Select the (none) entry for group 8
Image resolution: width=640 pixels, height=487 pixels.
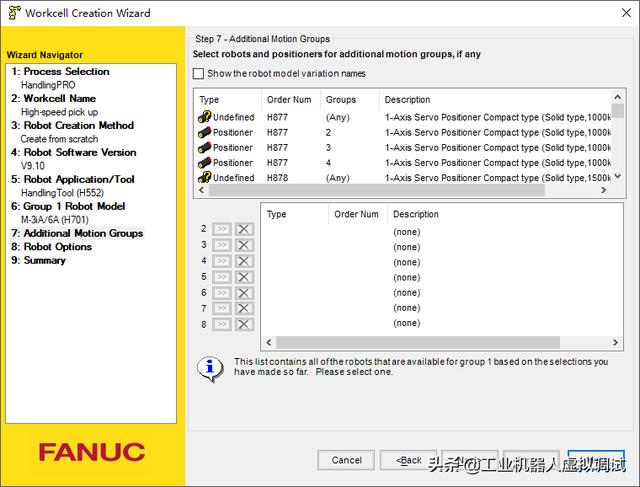point(407,323)
